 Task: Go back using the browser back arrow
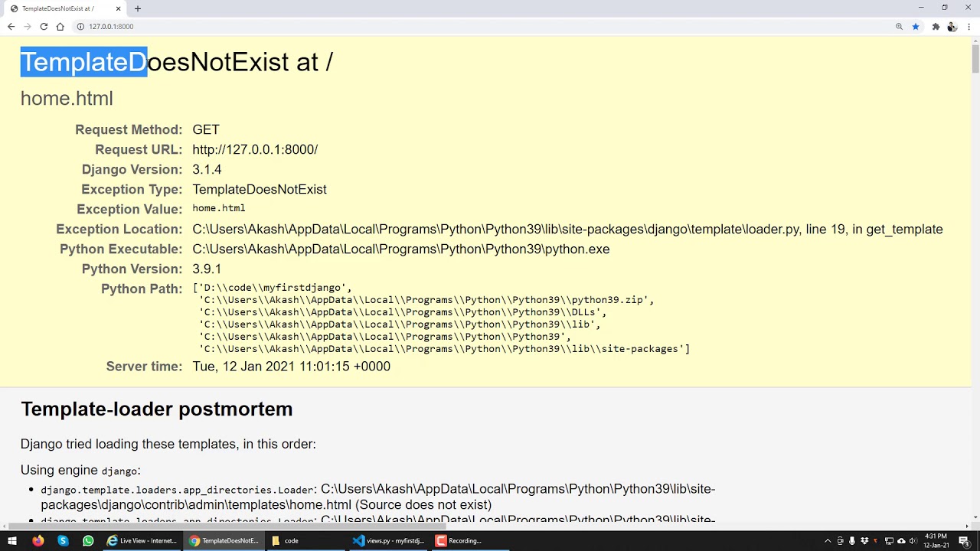point(11,27)
